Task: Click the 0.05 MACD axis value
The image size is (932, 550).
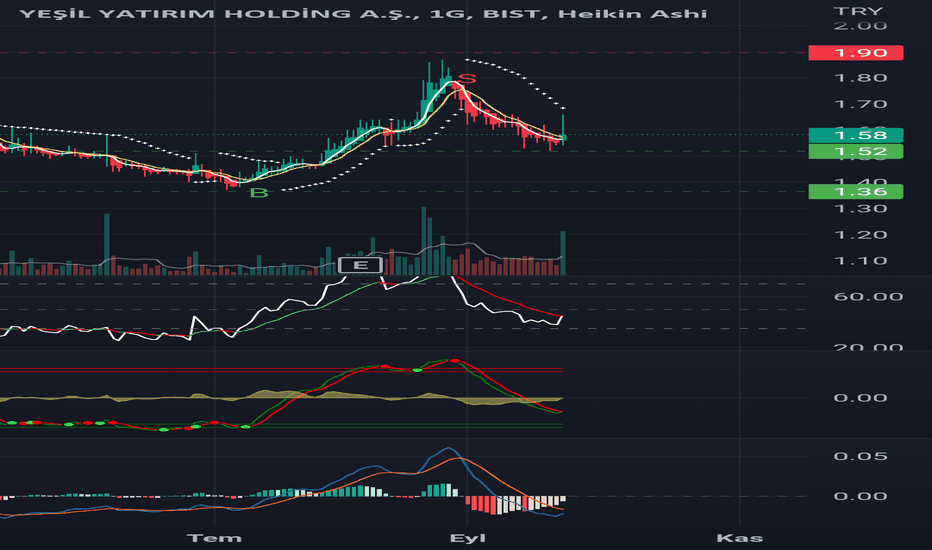Action: click(860, 456)
